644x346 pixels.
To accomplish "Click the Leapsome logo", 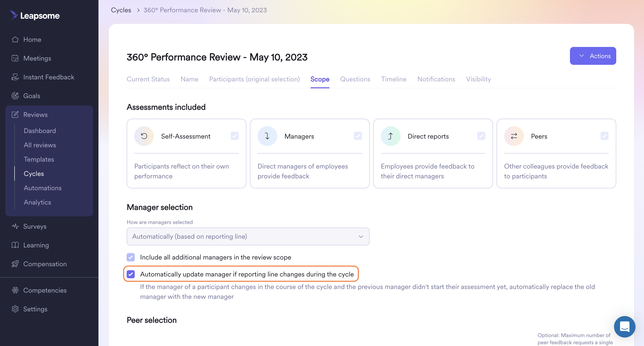I will click(x=35, y=15).
